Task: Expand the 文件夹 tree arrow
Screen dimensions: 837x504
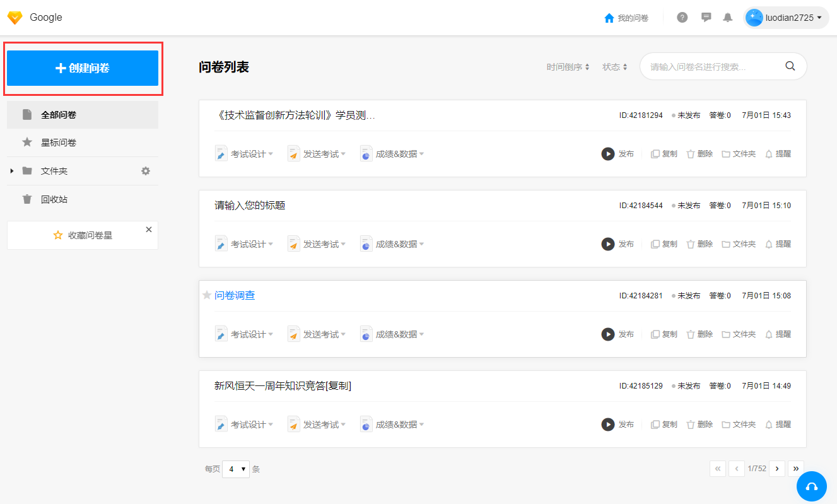Action: [12, 171]
